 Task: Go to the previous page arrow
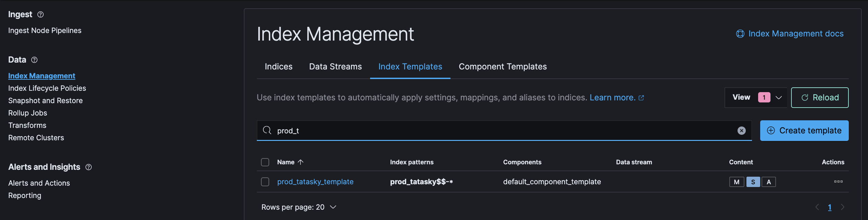[x=817, y=207]
